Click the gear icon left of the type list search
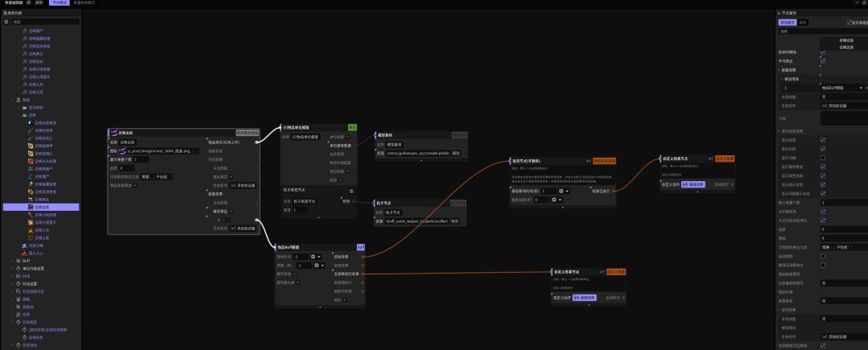This screenshot has width=868, height=350. [6, 23]
